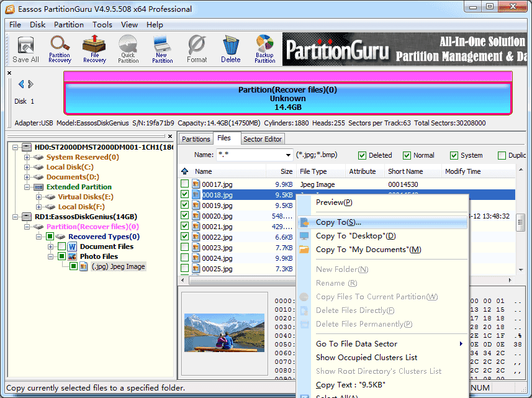Image resolution: width=532 pixels, height=398 pixels.
Task: Tick the checkbox for 00023.jpg
Action: [184, 247]
